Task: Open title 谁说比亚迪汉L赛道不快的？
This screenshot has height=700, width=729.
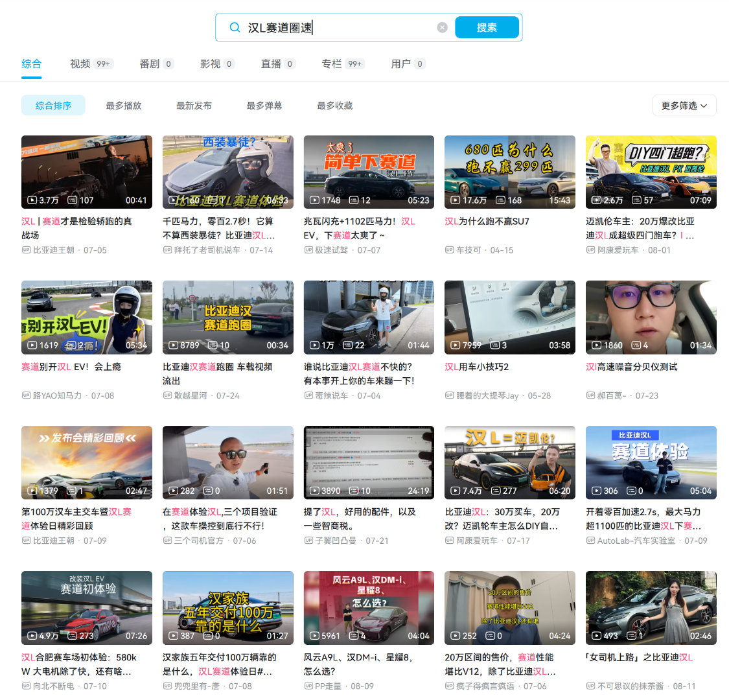Action: tap(359, 374)
